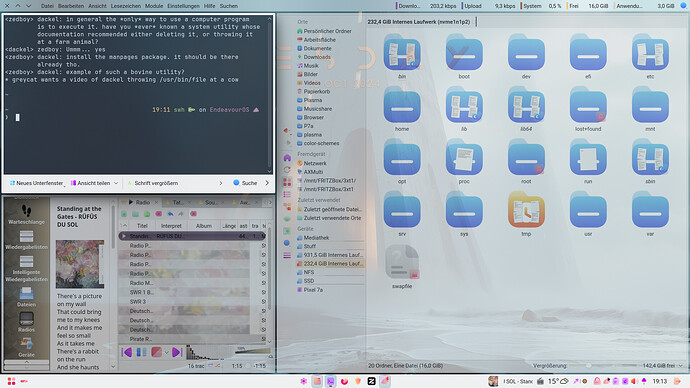Open the Ansicht menu

coord(97,6)
